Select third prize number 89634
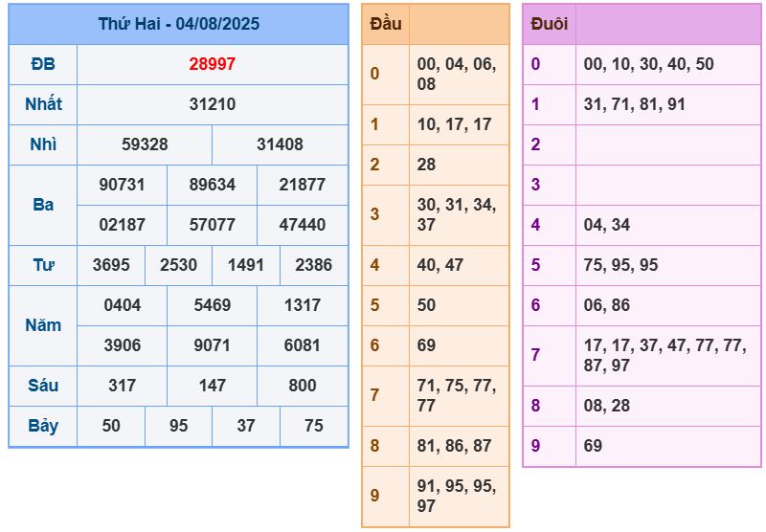This screenshot has width=766, height=532. [212, 185]
